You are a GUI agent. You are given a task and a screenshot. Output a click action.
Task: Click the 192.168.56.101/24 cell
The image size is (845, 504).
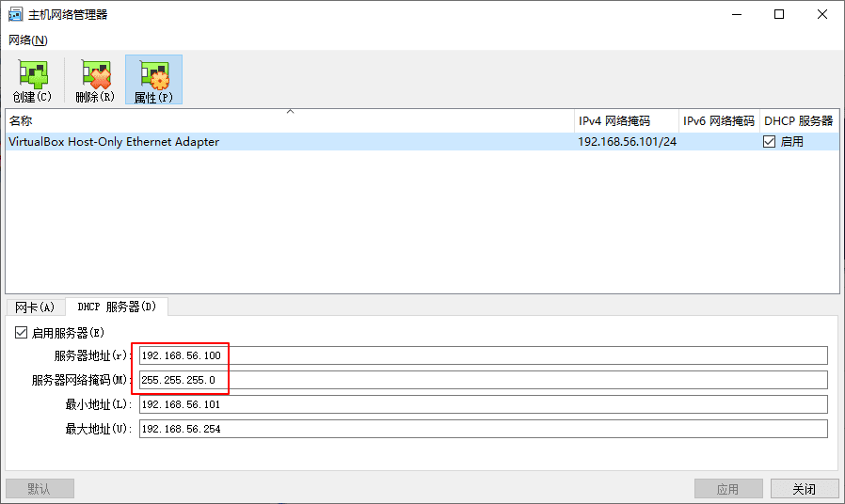(x=628, y=142)
